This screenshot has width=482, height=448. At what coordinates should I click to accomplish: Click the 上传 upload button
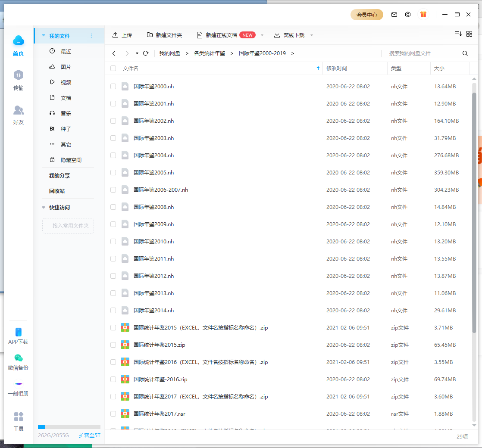(122, 35)
